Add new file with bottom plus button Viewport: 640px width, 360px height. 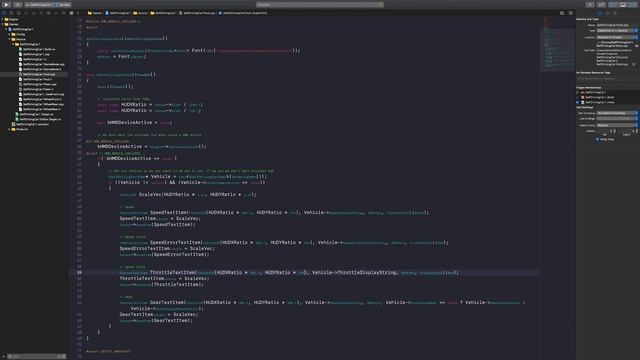4,356
